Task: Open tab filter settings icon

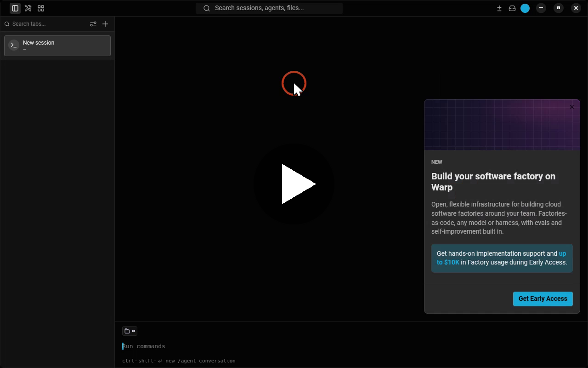Action: [93, 24]
